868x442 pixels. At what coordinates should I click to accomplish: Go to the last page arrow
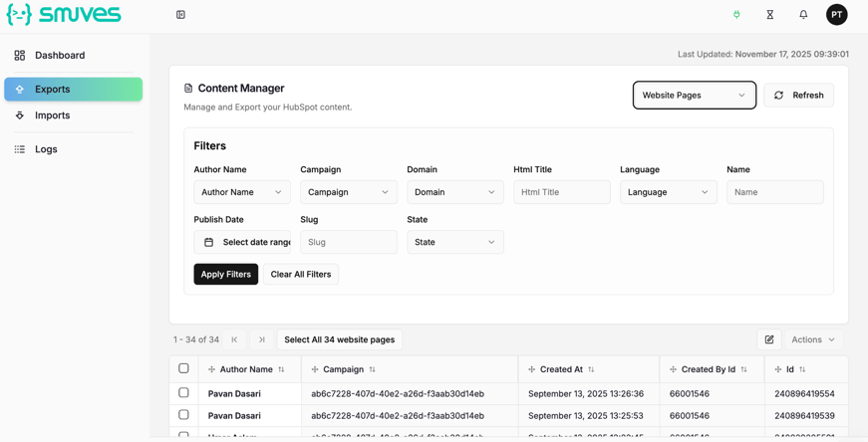pyautogui.click(x=262, y=339)
